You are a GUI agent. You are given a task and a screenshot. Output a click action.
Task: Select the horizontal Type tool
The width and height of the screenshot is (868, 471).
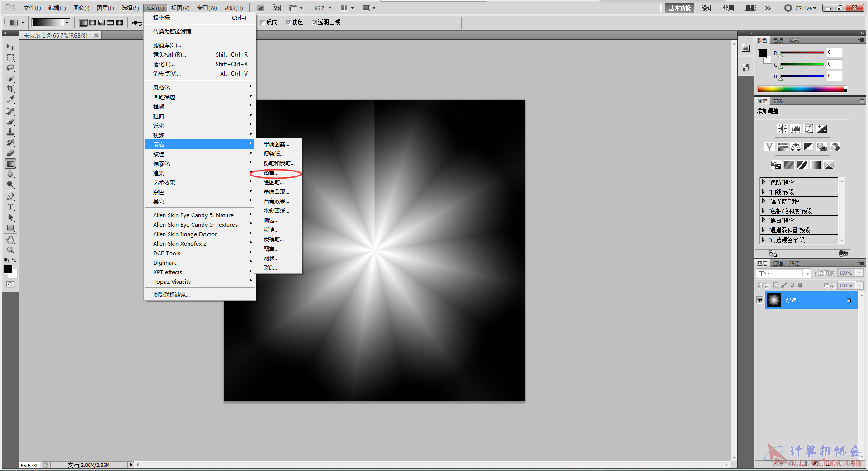click(x=10, y=207)
